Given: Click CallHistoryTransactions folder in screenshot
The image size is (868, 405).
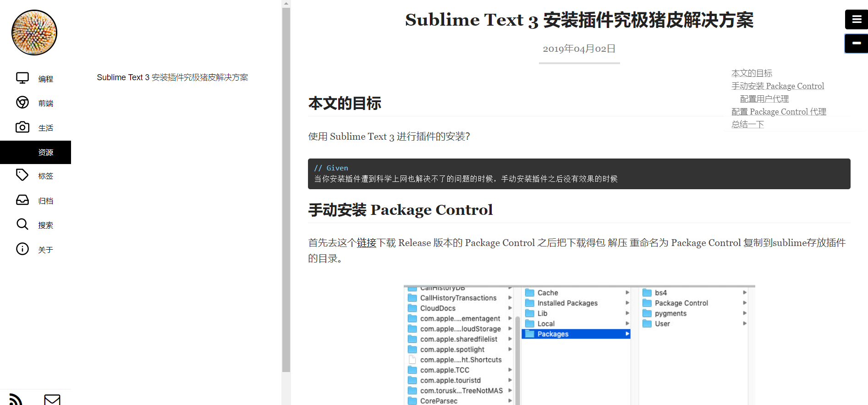Looking at the screenshot, I should pos(458,298).
